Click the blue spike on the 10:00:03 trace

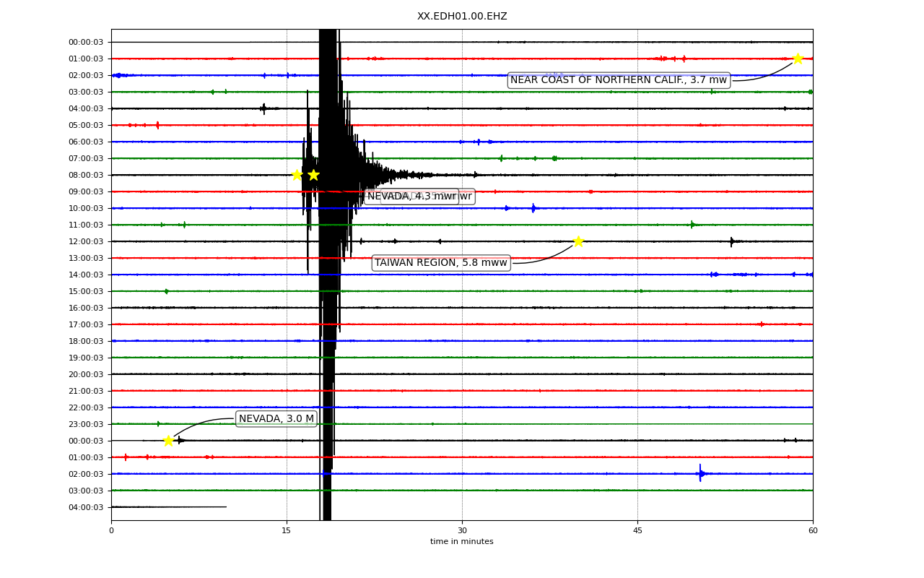[533, 208]
